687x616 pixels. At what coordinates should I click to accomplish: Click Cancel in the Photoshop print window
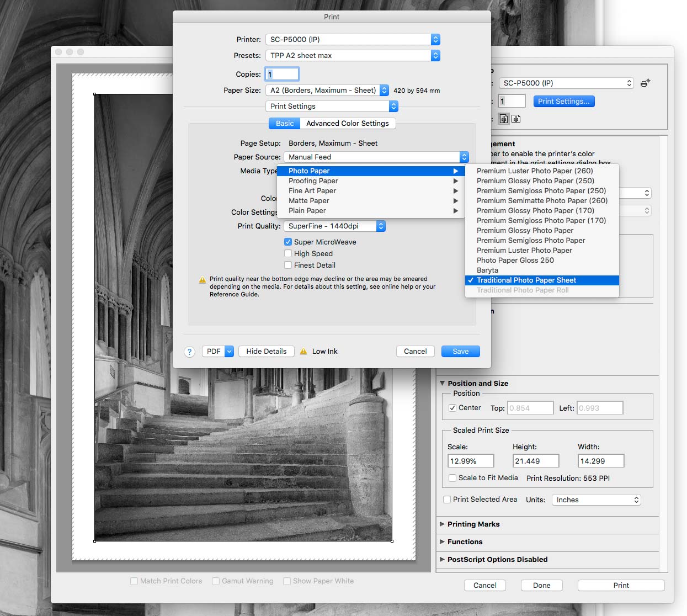tap(485, 586)
